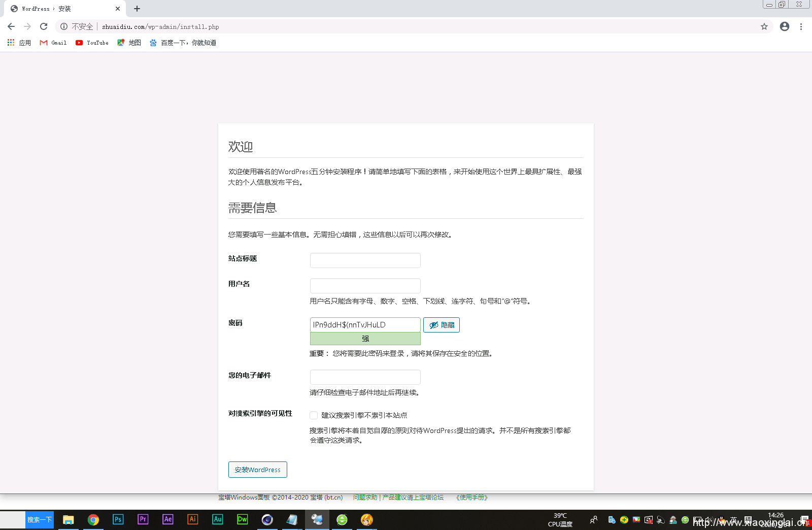812x530 pixels.
Task: Open Cinema 4D from the taskbar
Action: click(x=267, y=520)
